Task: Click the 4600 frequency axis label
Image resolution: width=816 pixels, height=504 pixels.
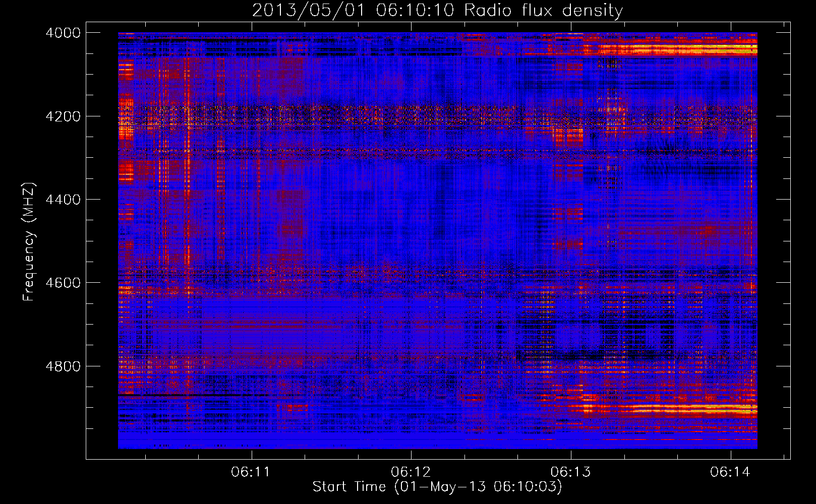Action: [63, 283]
